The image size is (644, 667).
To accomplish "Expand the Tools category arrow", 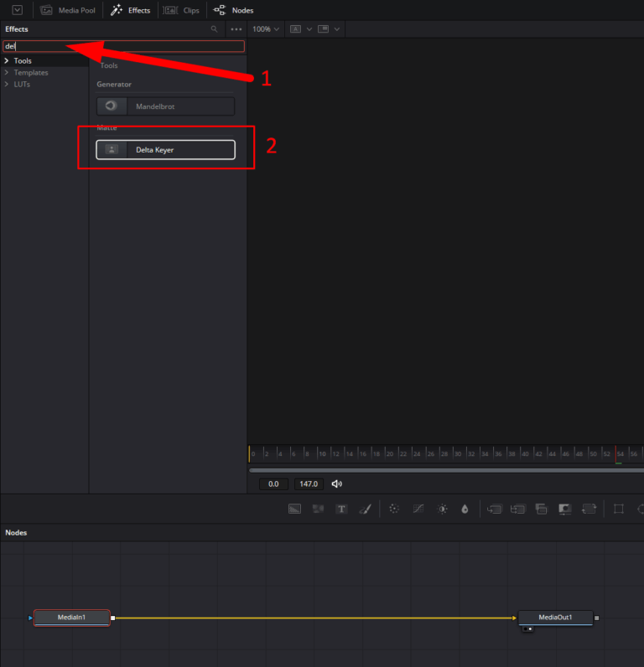I will [x=7, y=60].
